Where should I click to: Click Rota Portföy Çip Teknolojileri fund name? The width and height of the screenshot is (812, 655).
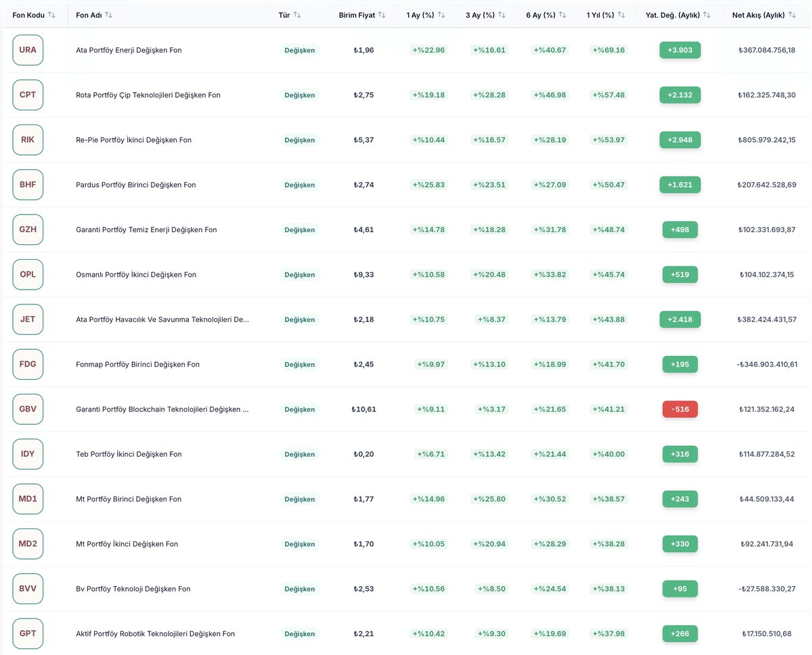pos(148,95)
